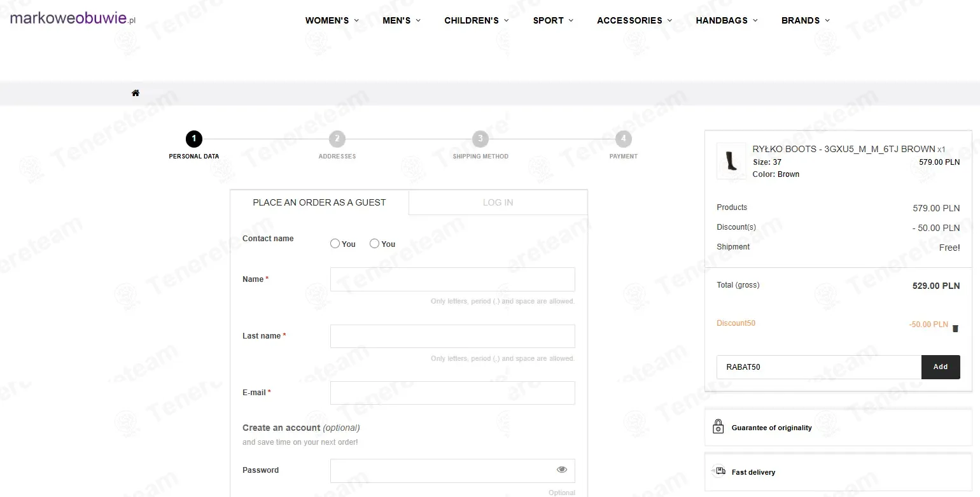Click the 'Fast delivery' text
Image resolution: width=980 pixels, height=497 pixels.
point(753,472)
